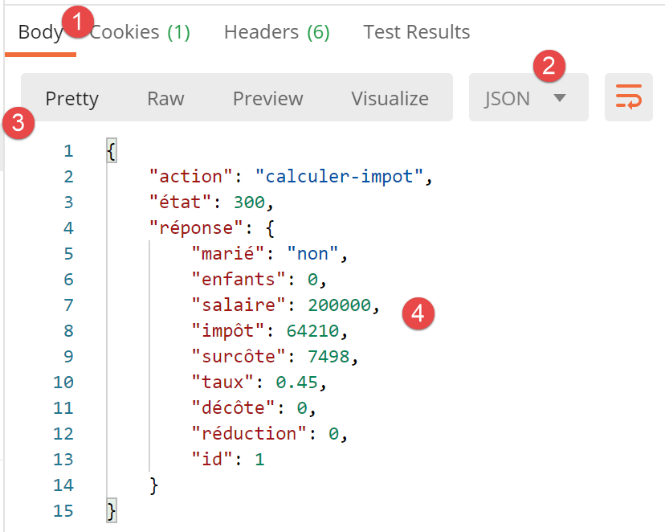The image size is (665, 532).
Task: Click red annotation marker number 1
Action: point(78,20)
